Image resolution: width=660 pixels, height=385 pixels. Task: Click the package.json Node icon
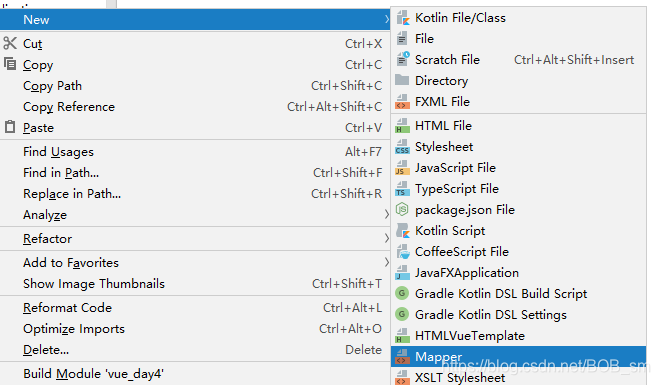[x=402, y=209]
